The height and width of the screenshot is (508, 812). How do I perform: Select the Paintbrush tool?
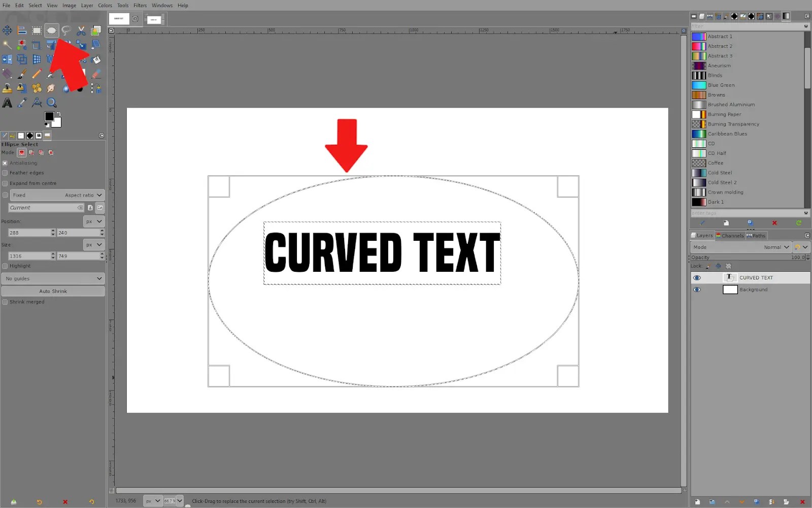point(22,74)
